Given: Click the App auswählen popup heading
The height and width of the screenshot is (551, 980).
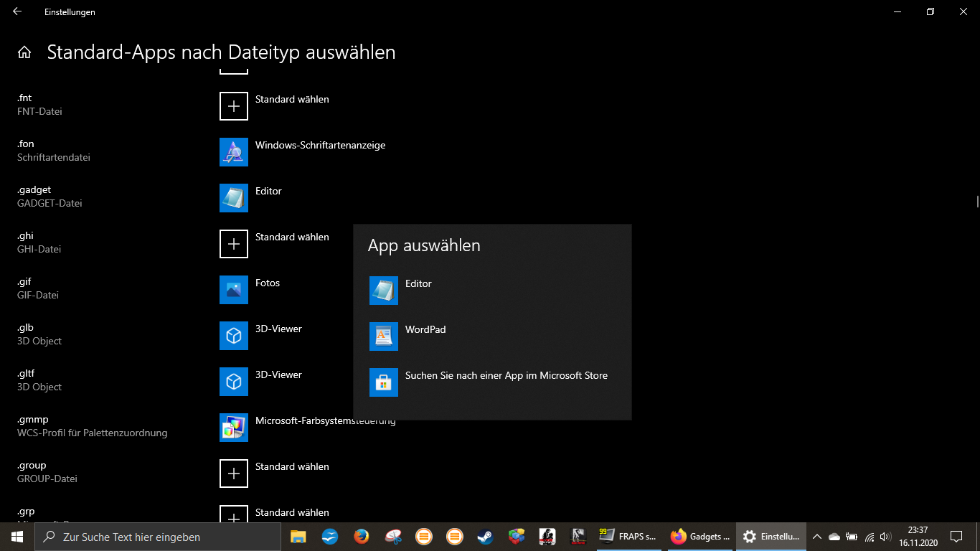Looking at the screenshot, I should pos(424,245).
